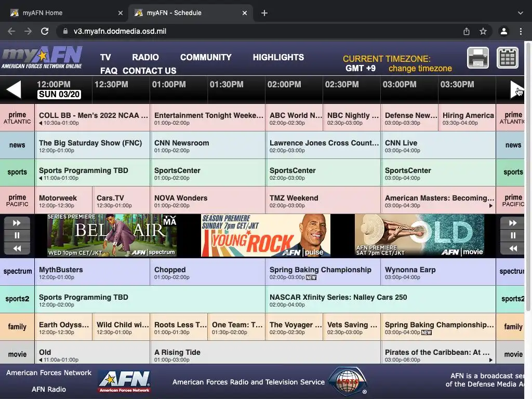Go back in browser history
This screenshot has width=532, height=399.
[11, 31]
